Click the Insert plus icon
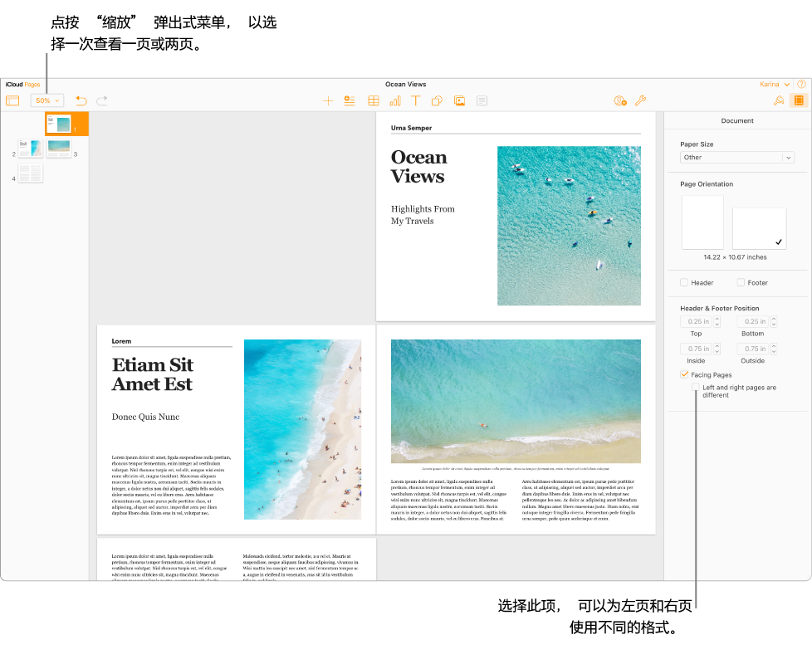812x664 pixels. pyautogui.click(x=328, y=101)
